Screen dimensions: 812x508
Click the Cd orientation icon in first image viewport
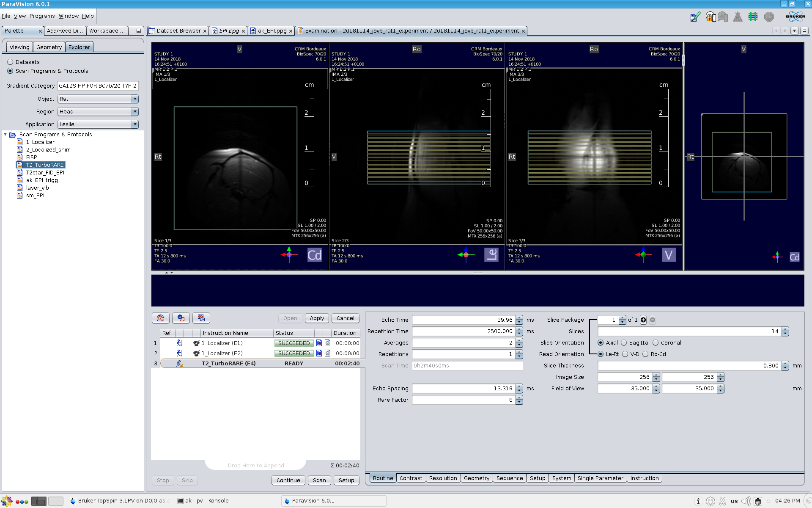[x=314, y=255]
